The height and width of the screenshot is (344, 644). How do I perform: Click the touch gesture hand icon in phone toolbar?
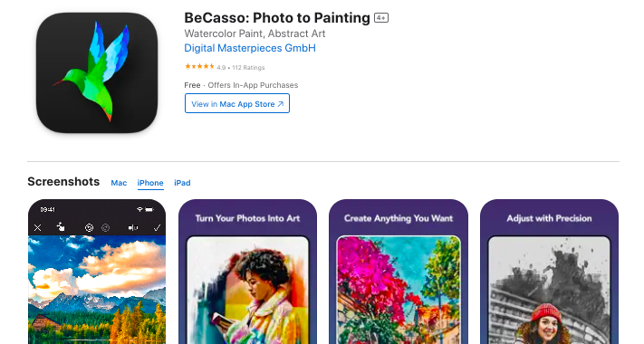tap(61, 227)
